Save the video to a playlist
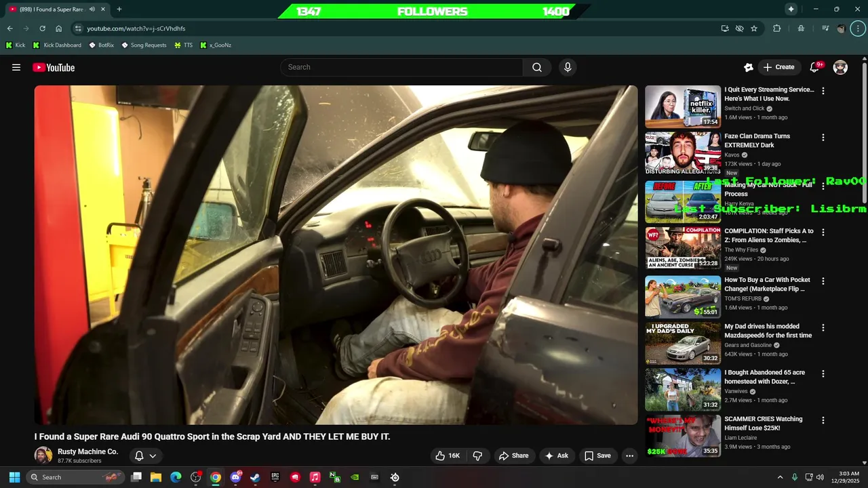 [x=597, y=455]
